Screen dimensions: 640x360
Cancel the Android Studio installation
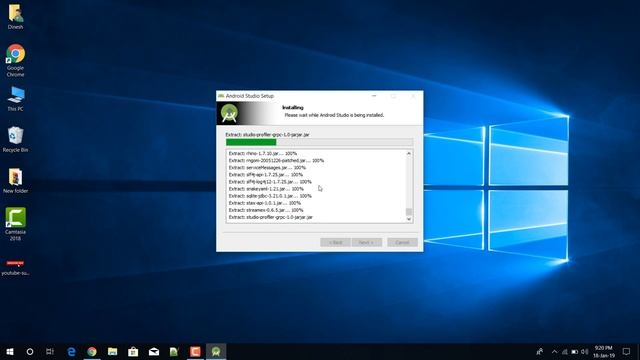pos(402,242)
